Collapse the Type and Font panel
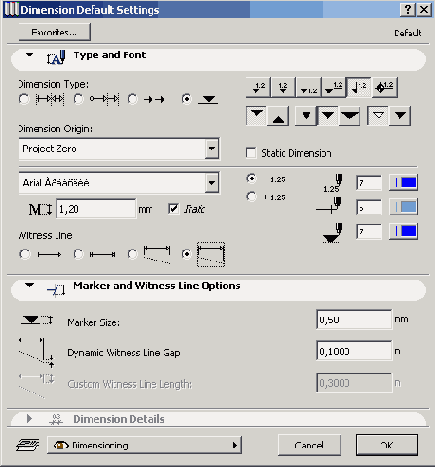 click(x=30, y=55)
